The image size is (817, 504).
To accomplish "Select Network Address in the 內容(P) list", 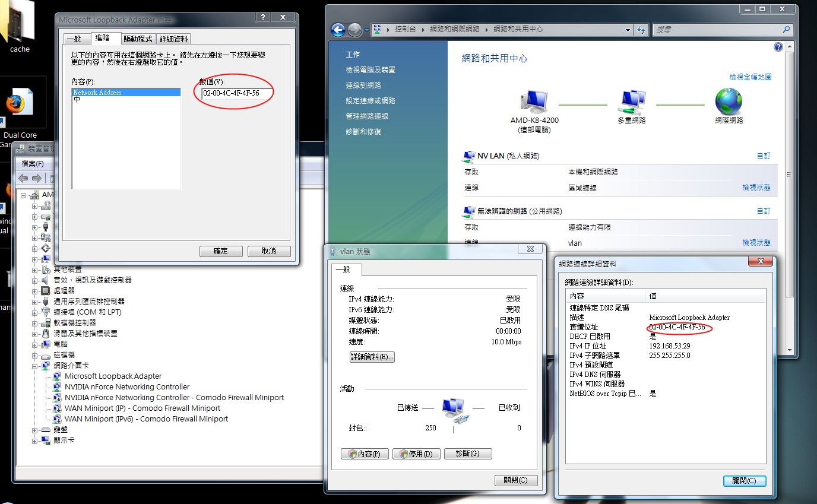I will pyautogui.click(x=126, y=93).
